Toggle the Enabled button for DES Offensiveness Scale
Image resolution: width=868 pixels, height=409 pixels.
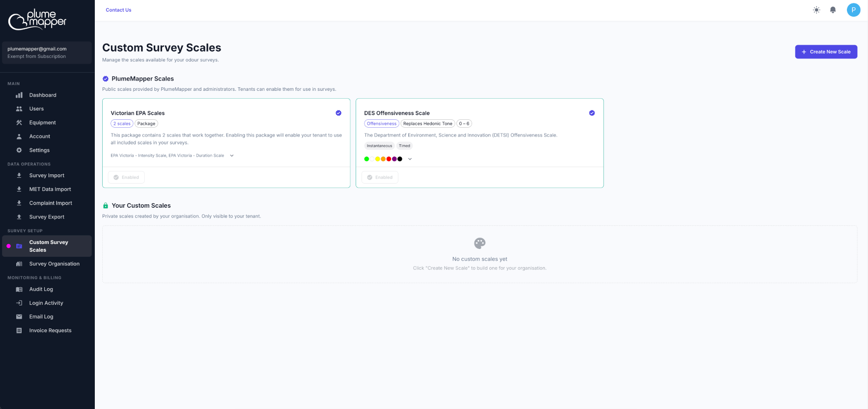pyautogui.click(x=380, y=177)
